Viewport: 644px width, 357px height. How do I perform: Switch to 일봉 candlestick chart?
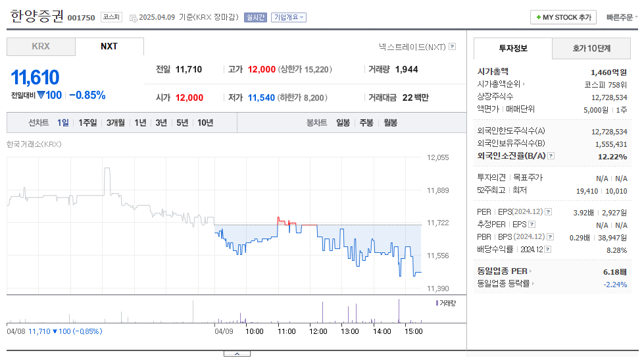click(x=343, y=123)
